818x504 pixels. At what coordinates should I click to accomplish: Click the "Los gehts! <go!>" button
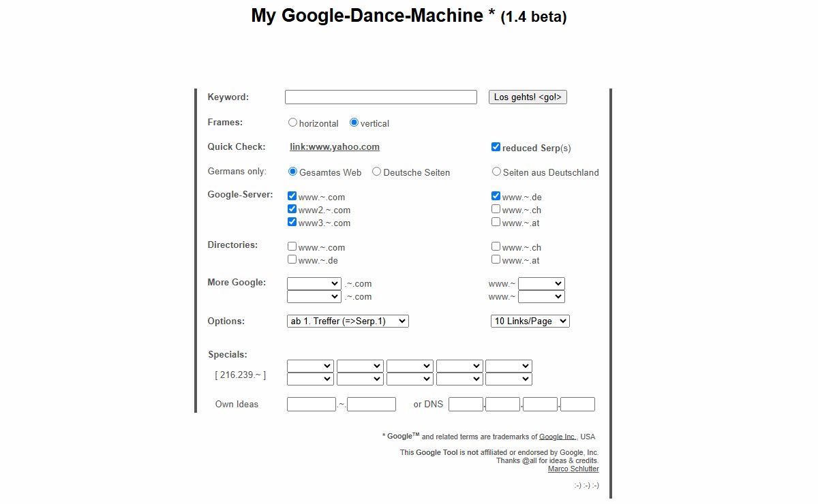[528, 97]
